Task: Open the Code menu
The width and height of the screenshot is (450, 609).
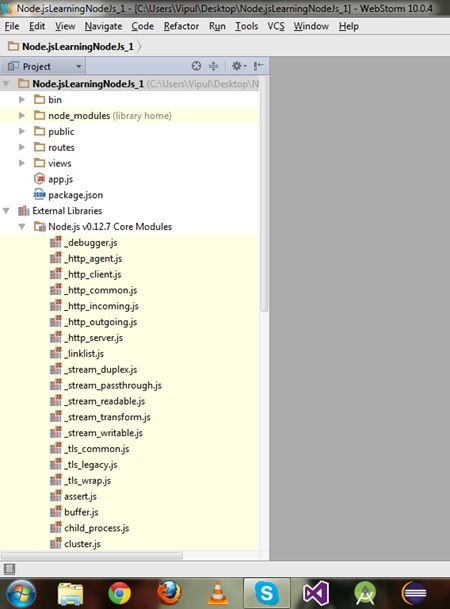Action: (142, 26)
